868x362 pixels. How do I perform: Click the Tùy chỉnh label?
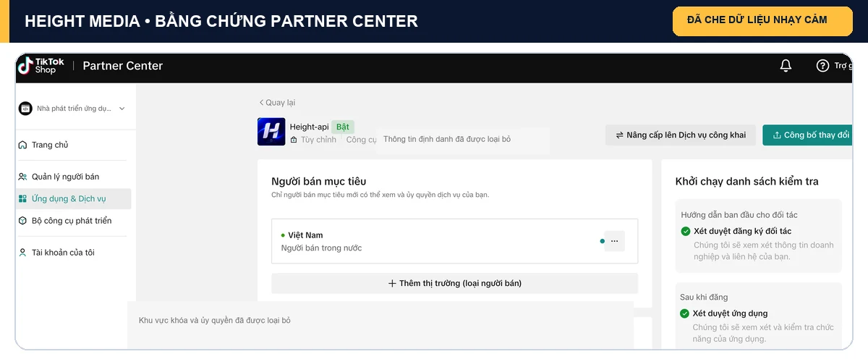pyautogui.click(x=318, y=140)
